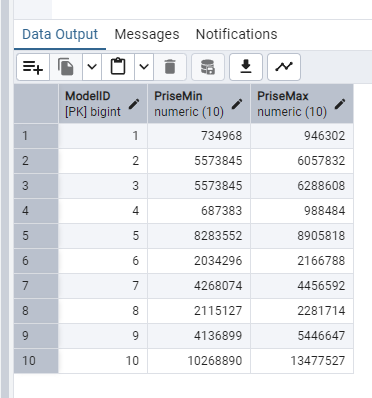Image resolution: width=372 pixels, height=398 pixels.
Task: Select the Data Output tab
Action: (60, 34)
